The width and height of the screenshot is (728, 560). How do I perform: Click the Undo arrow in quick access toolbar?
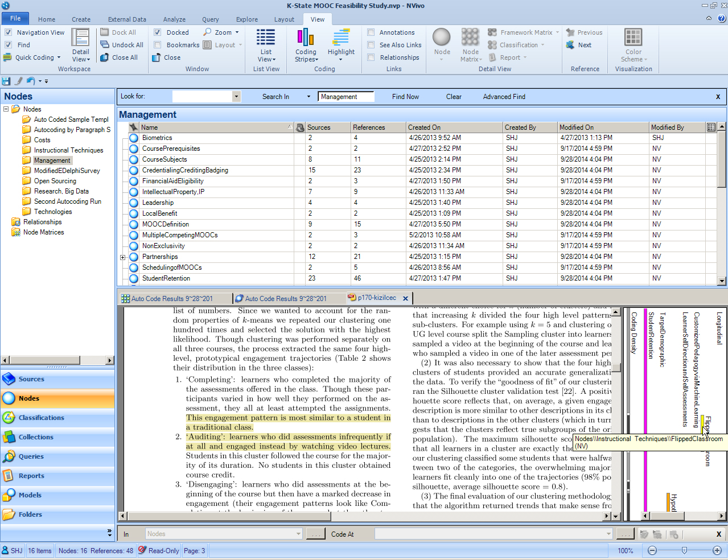31,81
